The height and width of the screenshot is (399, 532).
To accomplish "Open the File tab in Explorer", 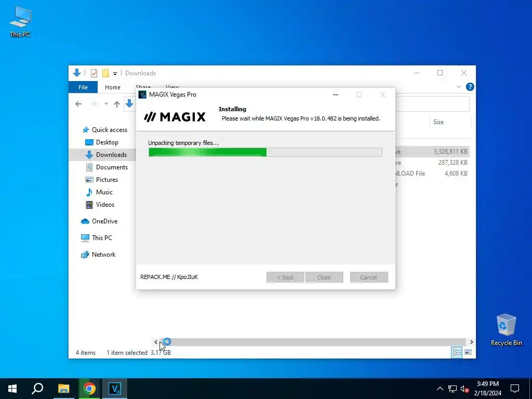I will (83, 87).
